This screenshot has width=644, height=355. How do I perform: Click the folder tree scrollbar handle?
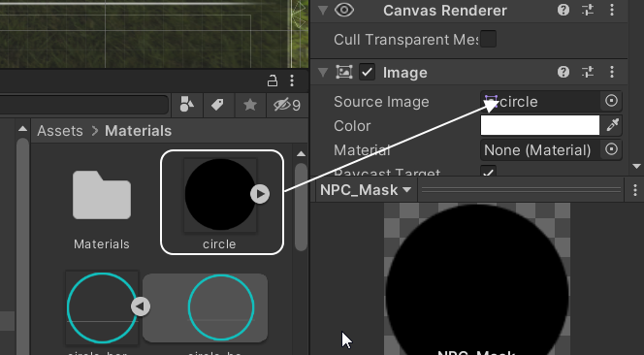pos(22,246)
